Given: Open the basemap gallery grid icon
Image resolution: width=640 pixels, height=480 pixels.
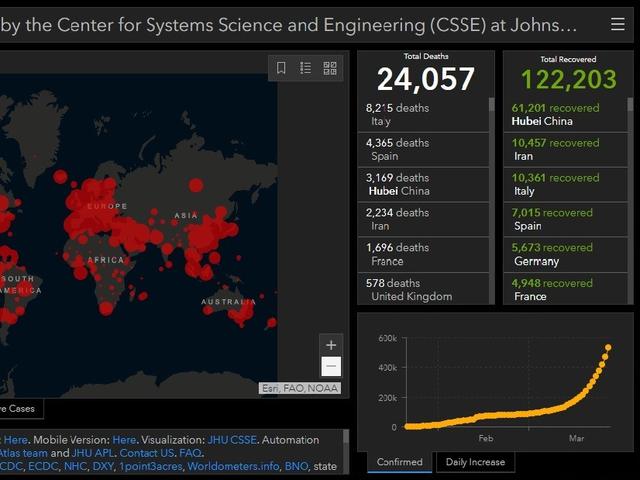Looking at the screenshot, I should click(330, 68).
